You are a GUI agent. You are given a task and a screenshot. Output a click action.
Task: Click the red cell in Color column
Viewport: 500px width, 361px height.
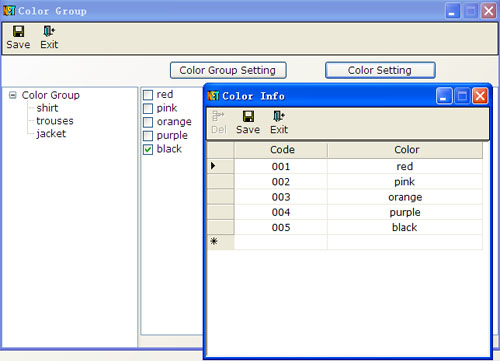tap(405, 166)
